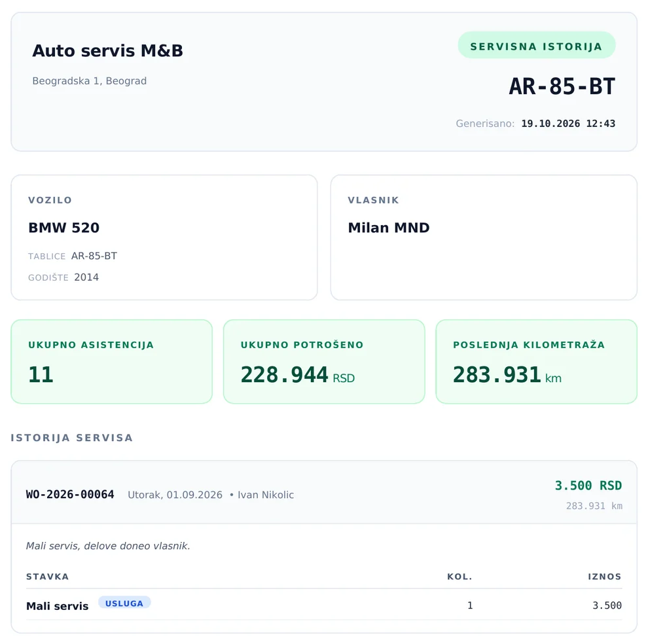
Task: Select the bold "Mali servis" line item
Action: click(x=57, y=606)
